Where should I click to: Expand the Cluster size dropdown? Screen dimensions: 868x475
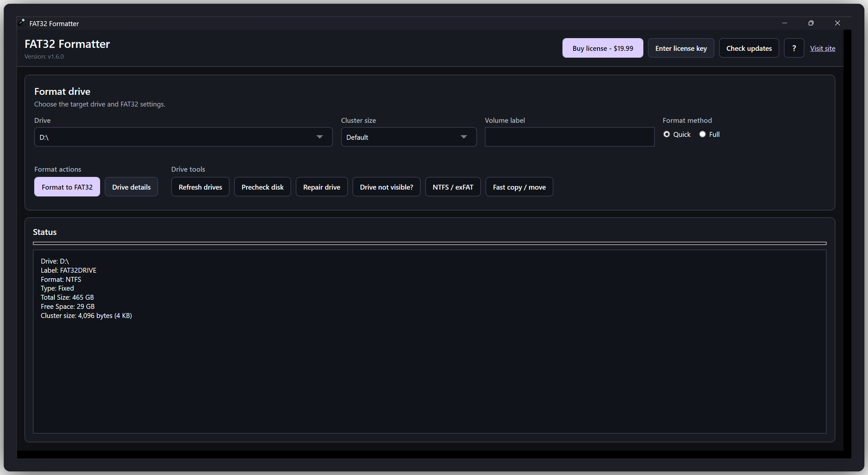click(409, 137)
